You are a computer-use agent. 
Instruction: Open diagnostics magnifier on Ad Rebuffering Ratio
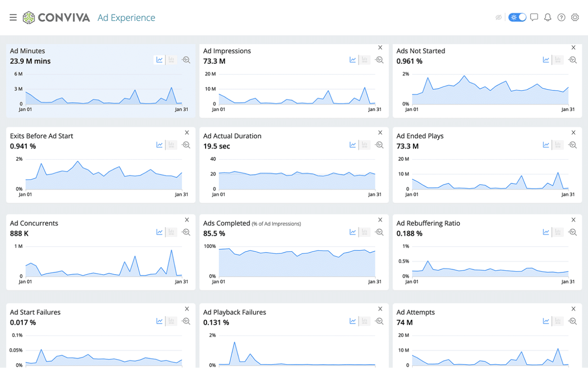tap(572, 232)
